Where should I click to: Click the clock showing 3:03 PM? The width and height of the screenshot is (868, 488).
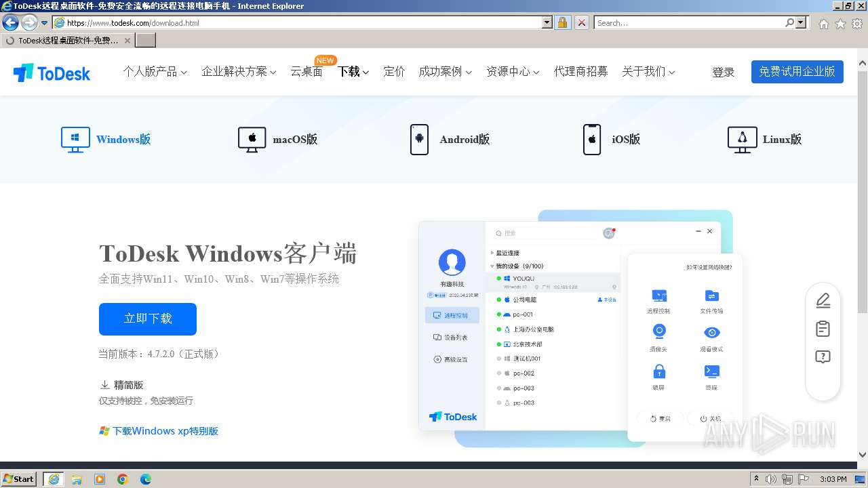(833, 479)
